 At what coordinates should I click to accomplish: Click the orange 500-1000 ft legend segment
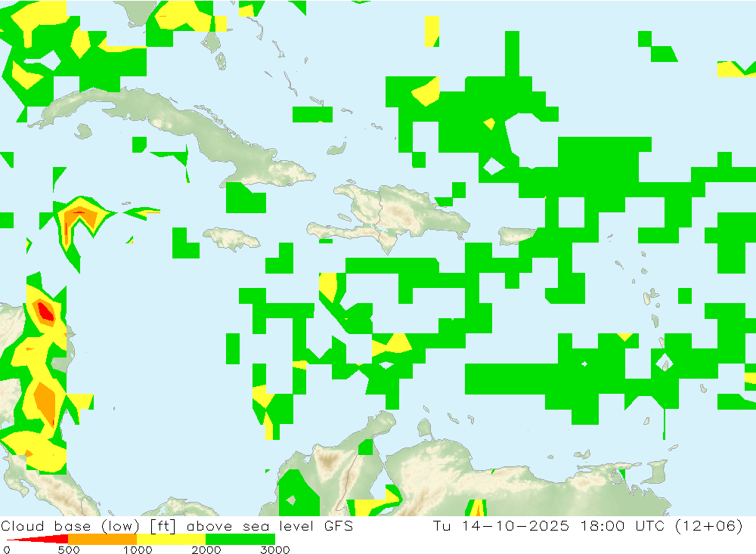coord(102,539)
